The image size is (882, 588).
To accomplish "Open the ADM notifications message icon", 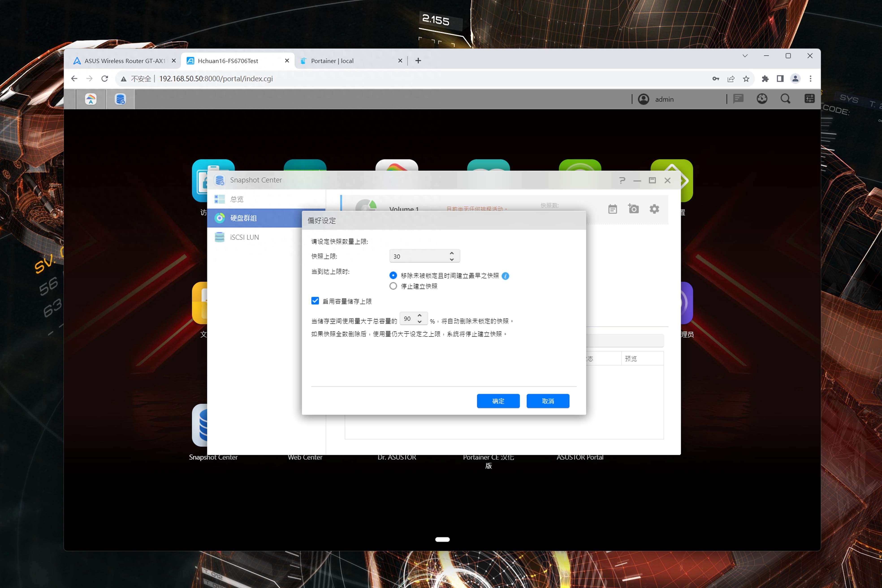I will (x=738, y=99).
